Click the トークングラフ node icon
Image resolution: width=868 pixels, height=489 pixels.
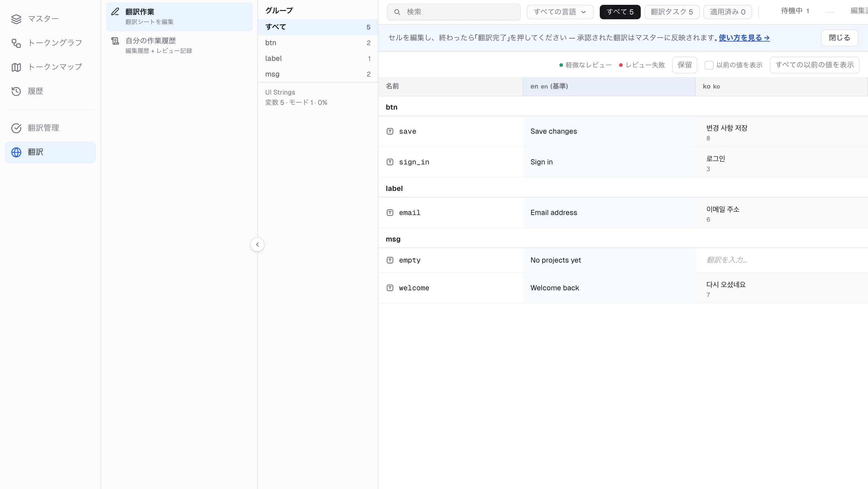[16, 43]
